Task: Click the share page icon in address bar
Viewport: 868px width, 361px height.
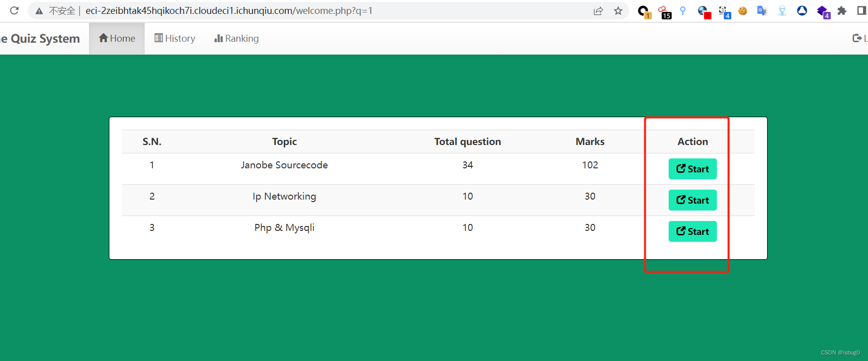Action: (598, 11)
